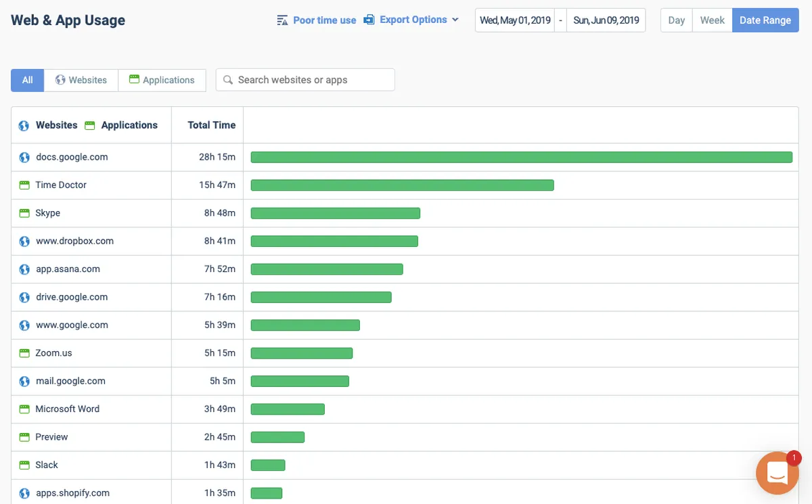Click the Web & App Usage heading
Viewport: 812px width, 504px height.
[68, 20]
